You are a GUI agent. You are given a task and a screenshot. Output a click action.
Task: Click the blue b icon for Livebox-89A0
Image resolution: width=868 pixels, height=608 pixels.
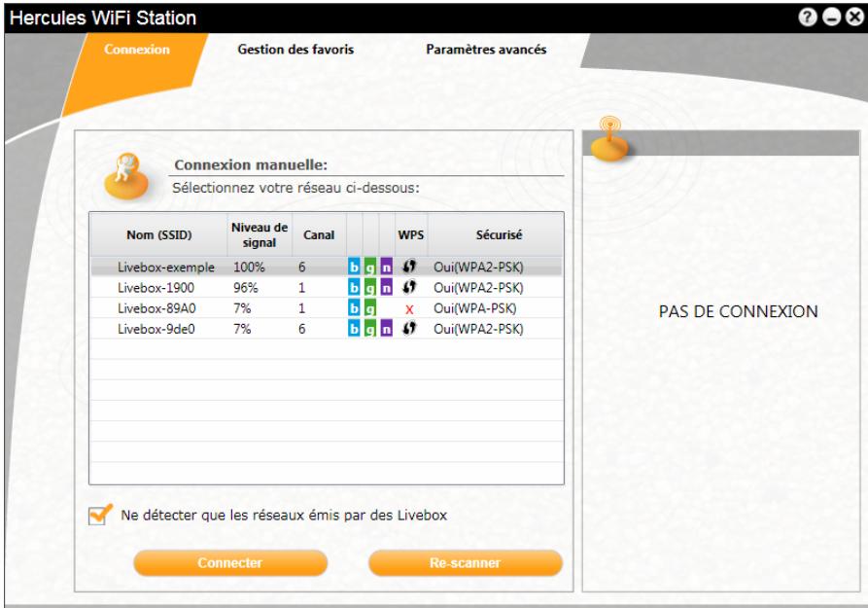(354, 308)
